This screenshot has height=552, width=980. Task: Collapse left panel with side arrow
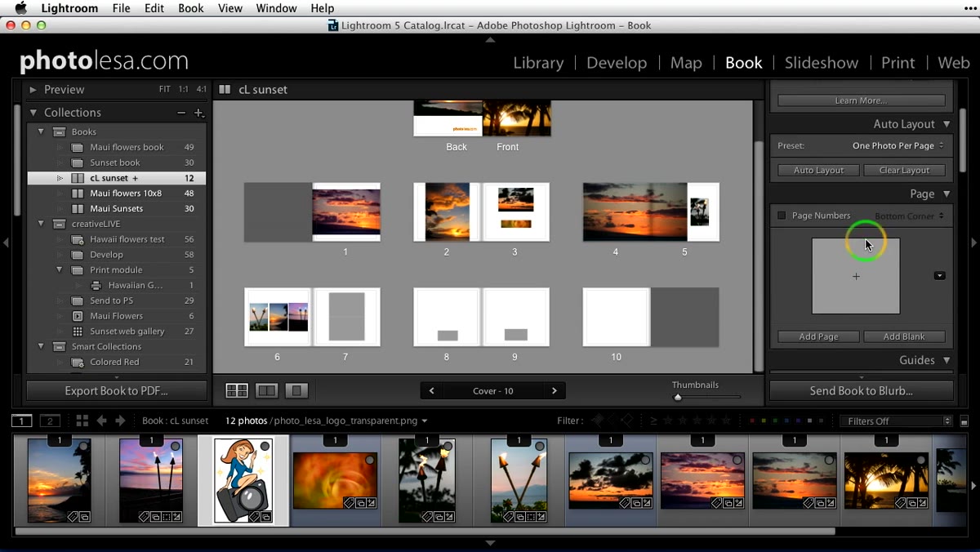pyautogui.click(x=7, y=243)
